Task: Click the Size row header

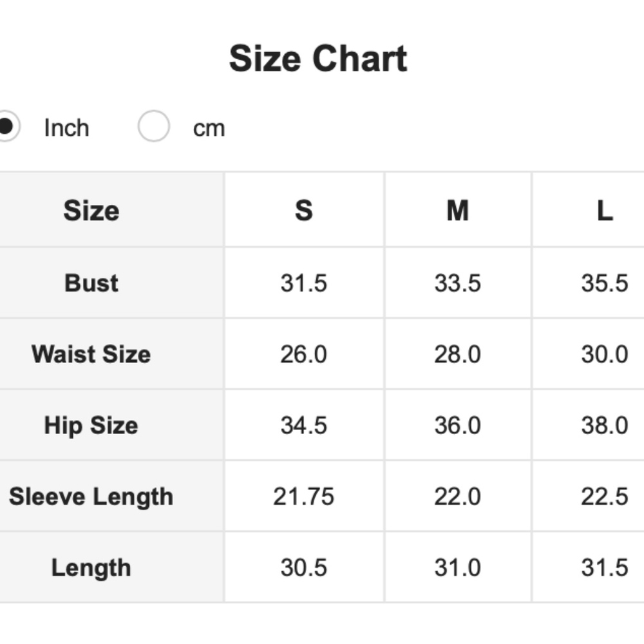Action: click(x=91, y=211)
